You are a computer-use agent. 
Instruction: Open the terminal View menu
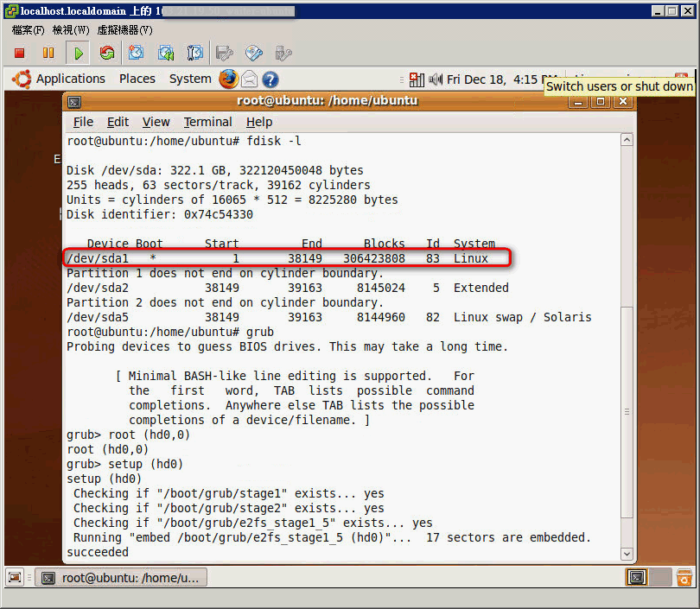(x=156, y=122)
